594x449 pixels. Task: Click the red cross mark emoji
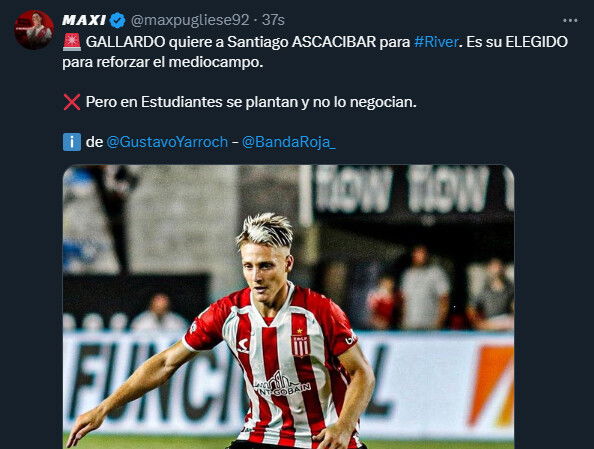point(72,102)
